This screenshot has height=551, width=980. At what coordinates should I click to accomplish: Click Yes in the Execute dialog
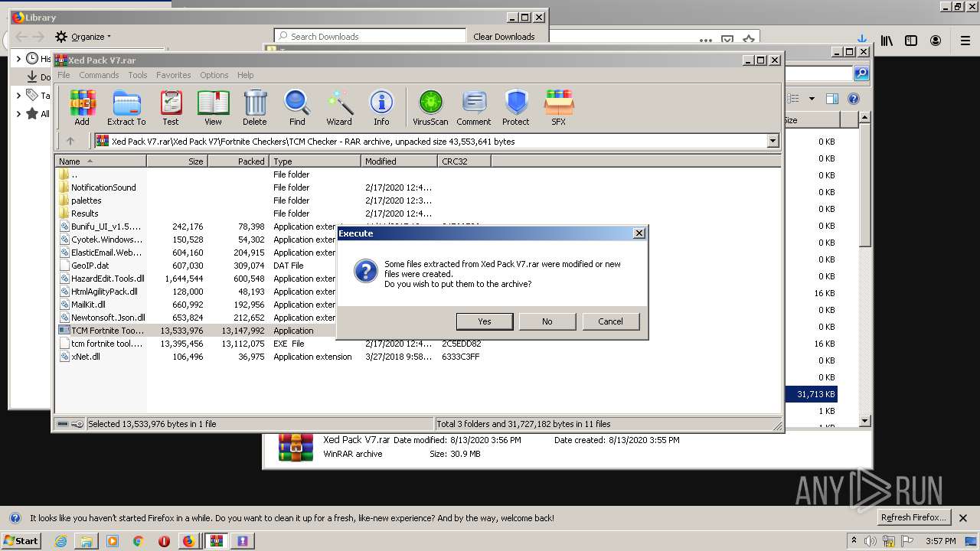[x=485, y=321]
